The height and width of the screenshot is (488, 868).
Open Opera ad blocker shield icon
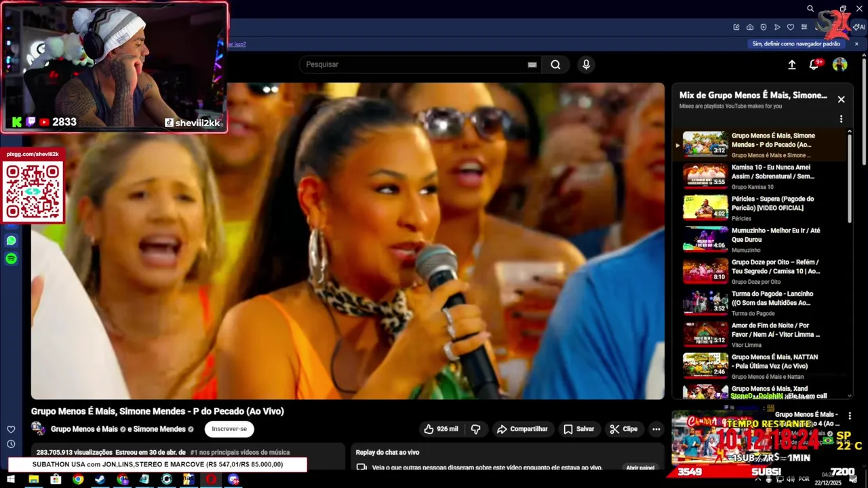coord(764,27)
